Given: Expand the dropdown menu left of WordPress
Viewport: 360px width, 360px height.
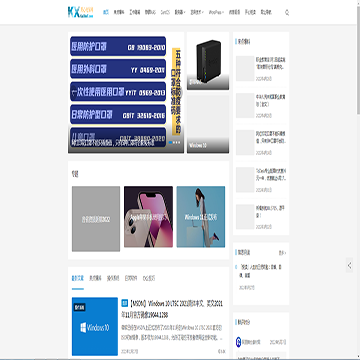Looking at the screenshot, I should click(x=198, y=13).
